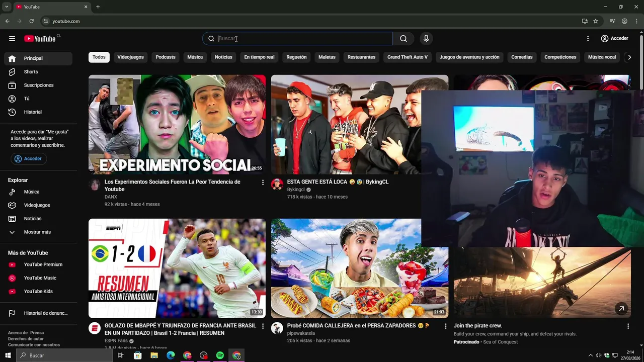Explore Música in sidebar
Screen dimensions: 644x362
[38, 192]
